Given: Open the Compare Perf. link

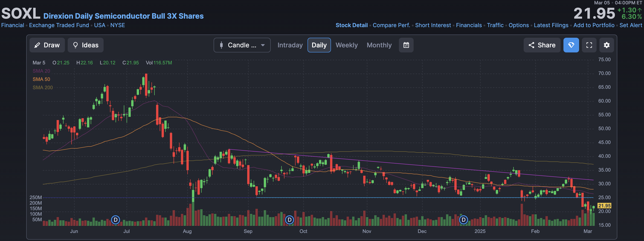Looking at the screenshot, I should coord(391,25).
